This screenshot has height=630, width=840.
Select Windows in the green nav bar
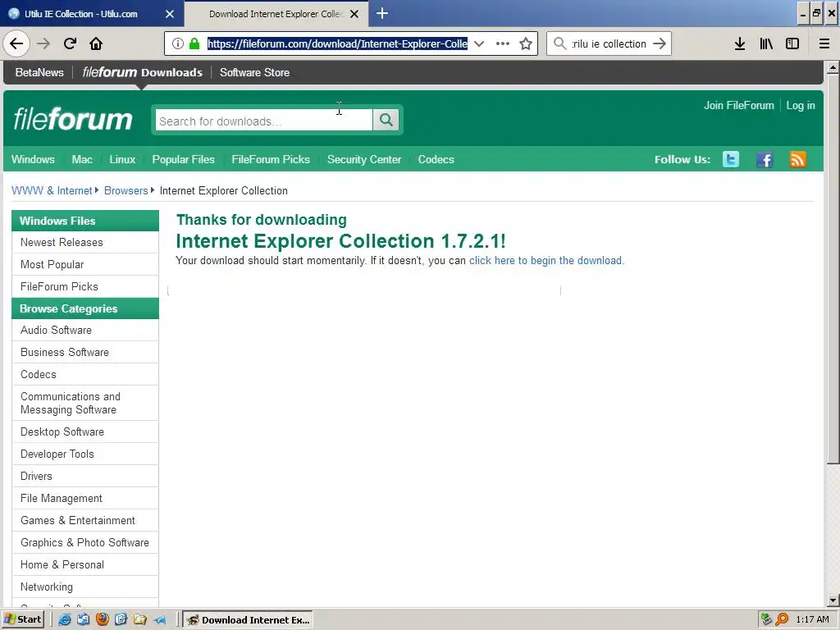pyautogui.click(x=33, y=159)
